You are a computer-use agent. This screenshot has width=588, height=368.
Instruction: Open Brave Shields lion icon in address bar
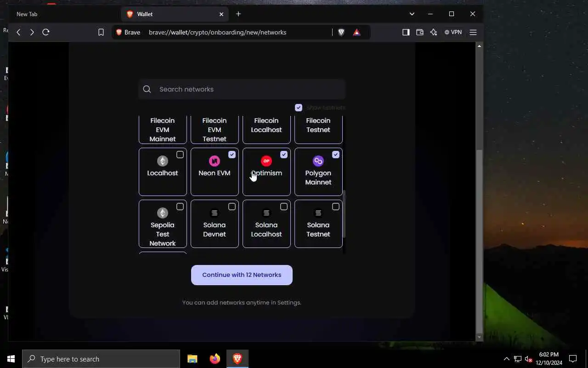coord(341,32)
